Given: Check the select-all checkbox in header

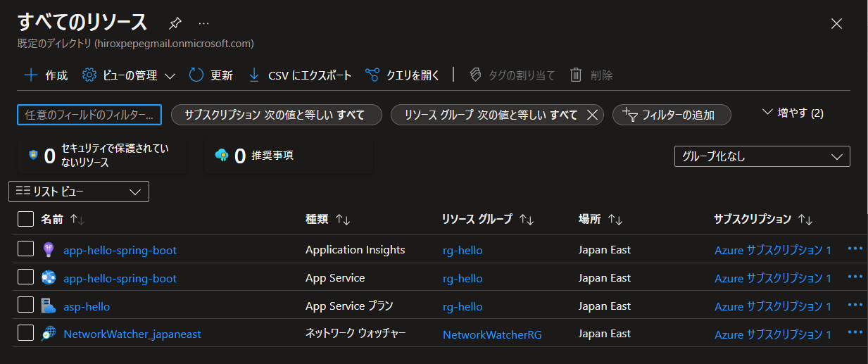Looking at the screenshot, I should [x=25, y=220].
